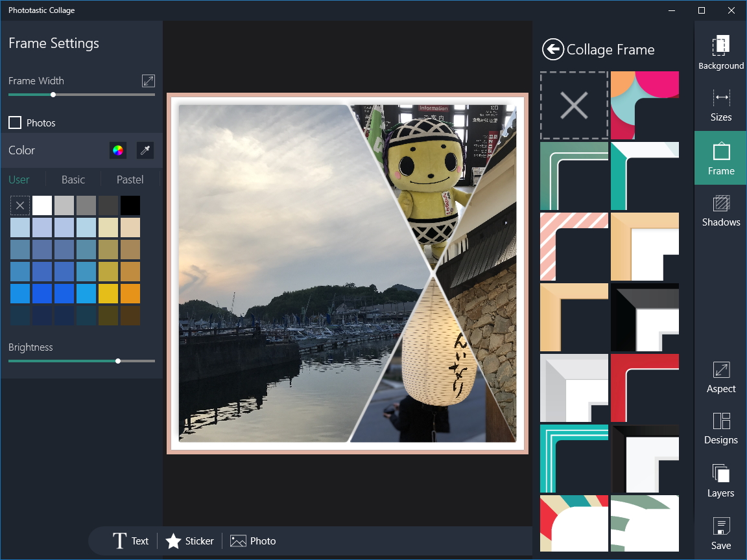Choose the teal and white frame thumbnail
Viewport: 747px width, 560px height.
pos(645,176)
